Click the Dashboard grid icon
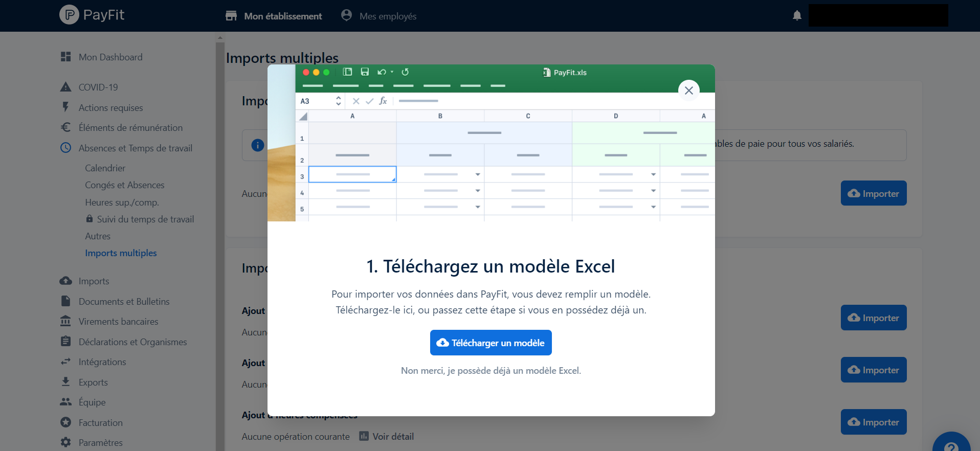This screenshot has width=980, height=451. (65, 56)
